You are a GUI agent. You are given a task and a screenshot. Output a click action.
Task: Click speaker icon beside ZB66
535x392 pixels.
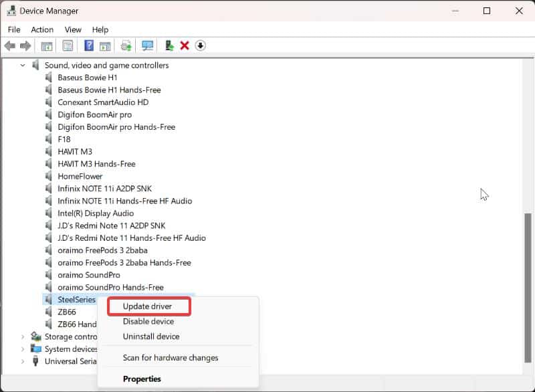(x=48, y=312)
